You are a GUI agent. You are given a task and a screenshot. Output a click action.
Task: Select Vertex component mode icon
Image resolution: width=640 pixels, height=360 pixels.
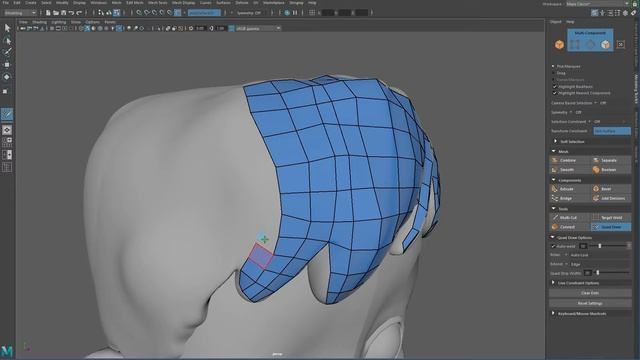(x=575, y=44)
